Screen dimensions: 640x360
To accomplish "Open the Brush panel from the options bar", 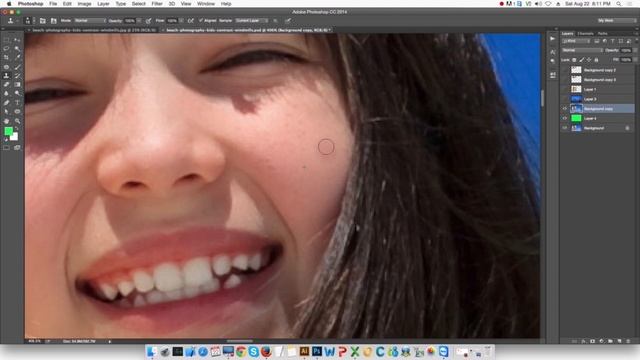I will tap(42, 20).
